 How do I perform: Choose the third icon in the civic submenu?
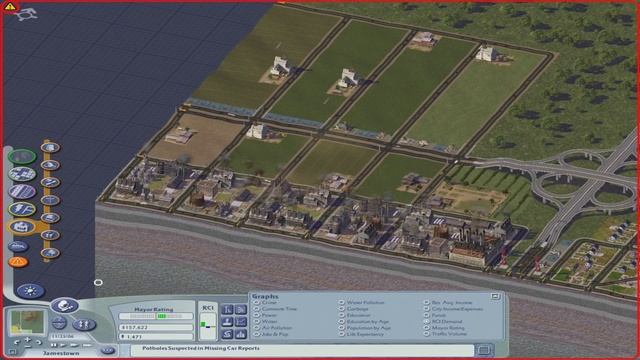pyautogui.click(x=50, y=182)
